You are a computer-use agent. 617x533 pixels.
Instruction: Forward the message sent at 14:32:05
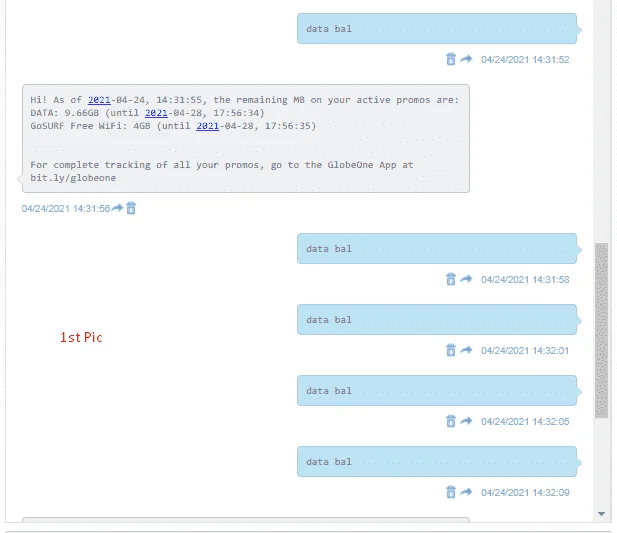click(x=466, y=421)
